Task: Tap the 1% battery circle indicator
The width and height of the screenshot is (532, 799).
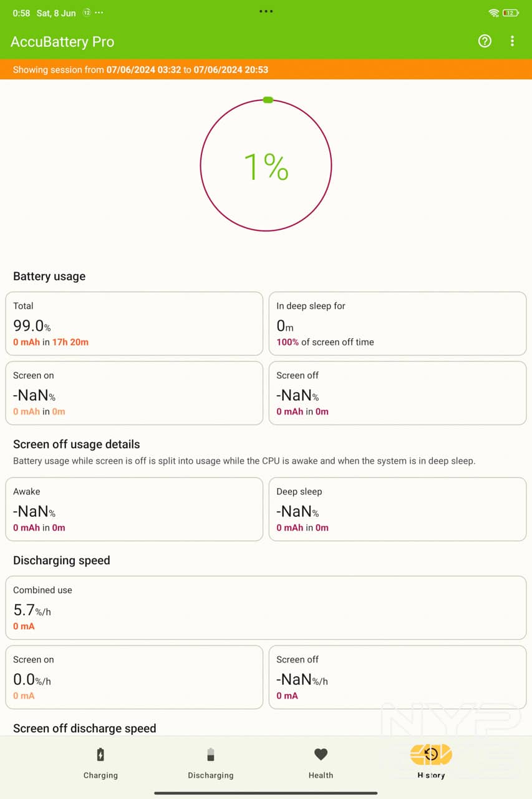Action: (x=266, y=166)
